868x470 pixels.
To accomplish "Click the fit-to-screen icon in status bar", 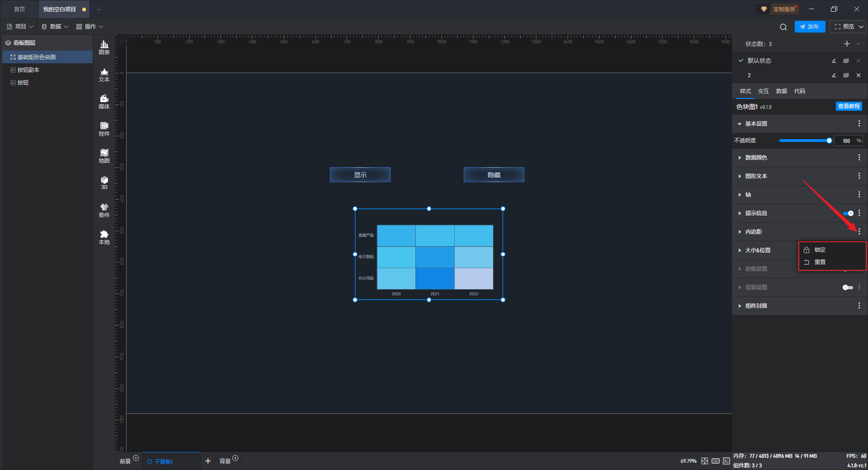I will tap(704, 461).
